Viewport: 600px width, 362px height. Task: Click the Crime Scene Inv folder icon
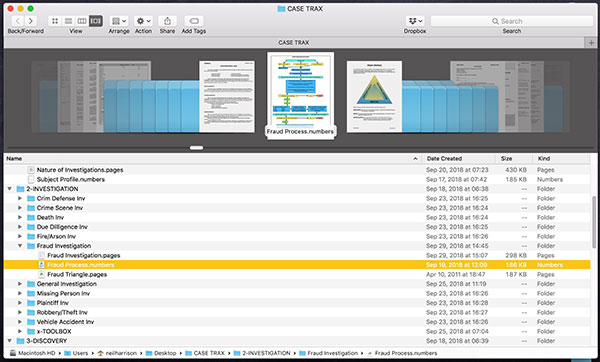point(31,208)
